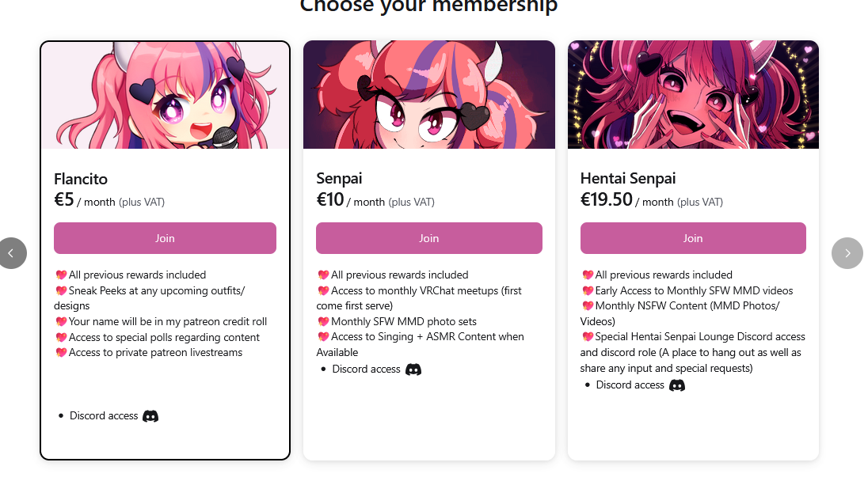
Task: Join the Senpai €10 membership
Action: tap(428, 238)
